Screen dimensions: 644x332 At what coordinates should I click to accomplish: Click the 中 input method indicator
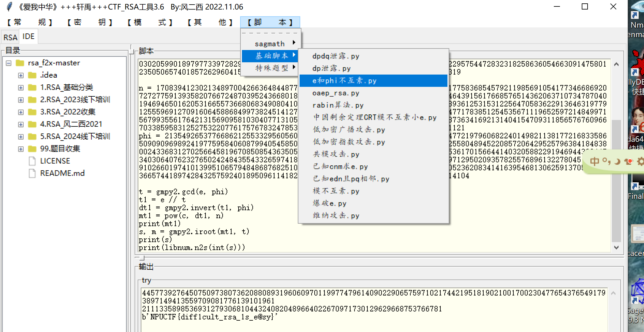[x=594, y=161]
